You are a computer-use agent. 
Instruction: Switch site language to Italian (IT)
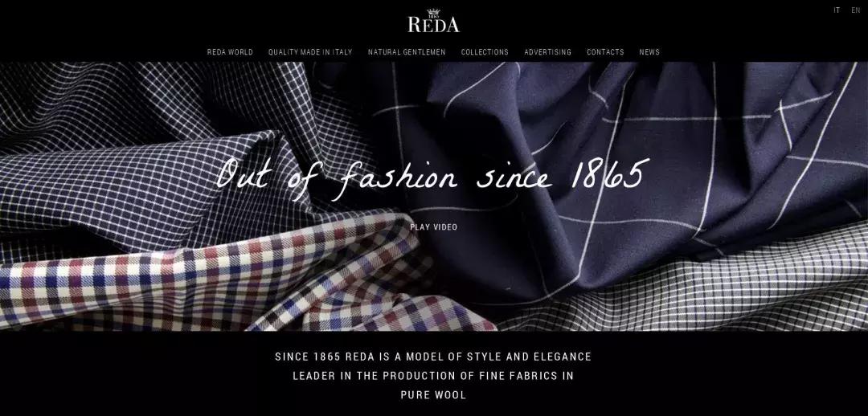tap(837, 10)
